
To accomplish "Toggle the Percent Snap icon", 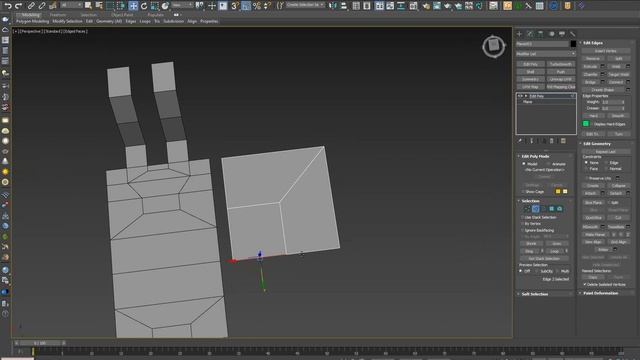I will point(257,6).
